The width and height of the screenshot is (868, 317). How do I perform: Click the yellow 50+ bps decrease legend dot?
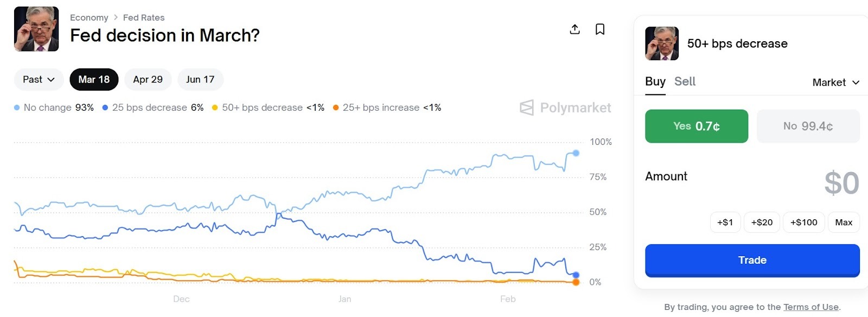pos(215,108)
